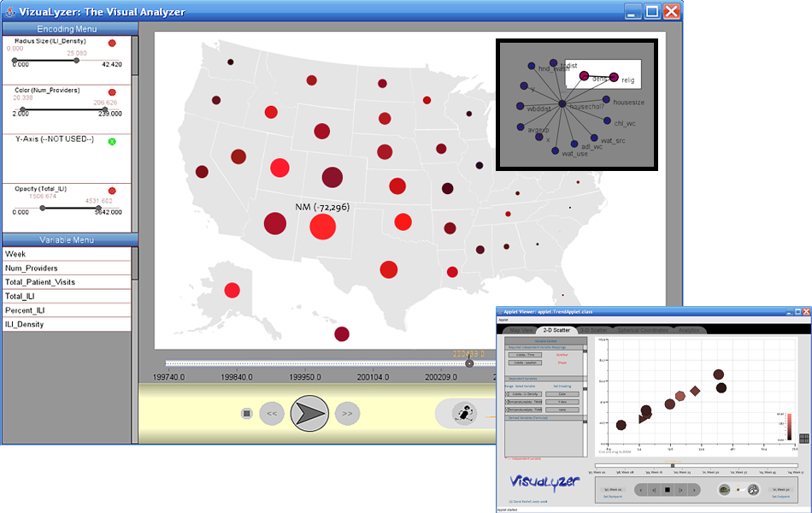812x513 pixels.
Task: Click the turtle slow-speed icon in applet
Action: tap(725, 490)
